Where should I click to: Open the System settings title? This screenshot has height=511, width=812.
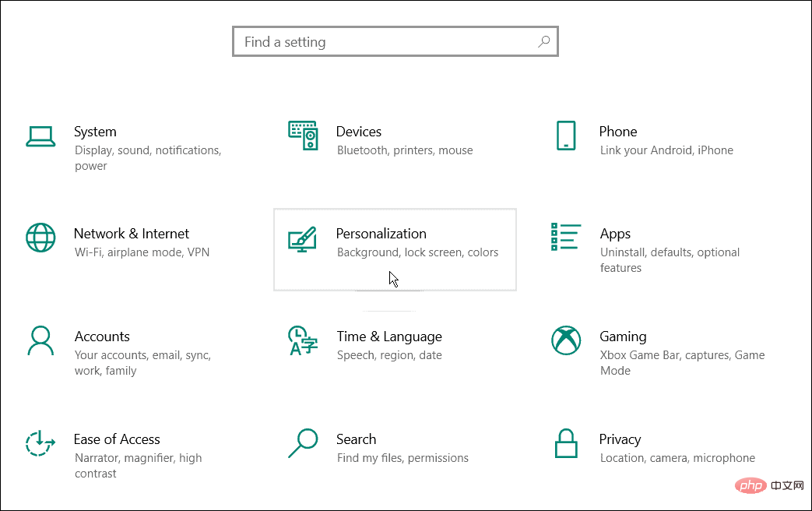click(95, 132)
